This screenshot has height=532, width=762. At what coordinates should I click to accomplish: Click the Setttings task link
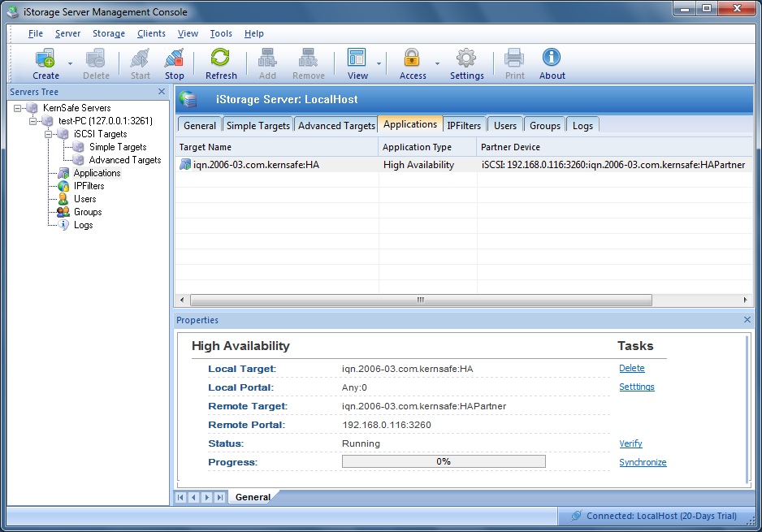(x=637, y=387)
